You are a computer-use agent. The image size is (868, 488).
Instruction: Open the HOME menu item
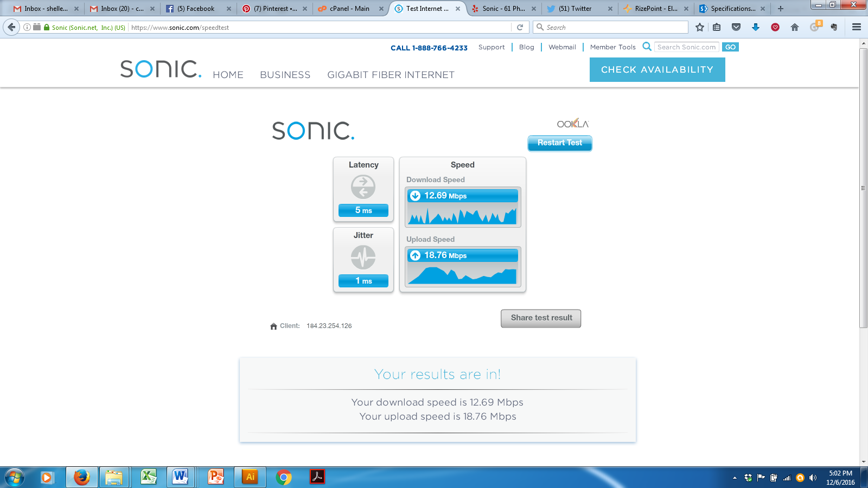click(228, 75)
